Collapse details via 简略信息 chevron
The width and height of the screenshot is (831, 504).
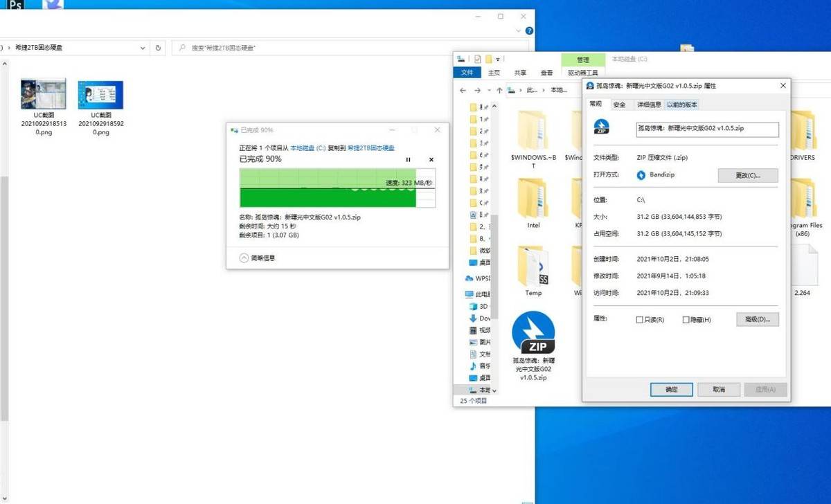(244, 258)
